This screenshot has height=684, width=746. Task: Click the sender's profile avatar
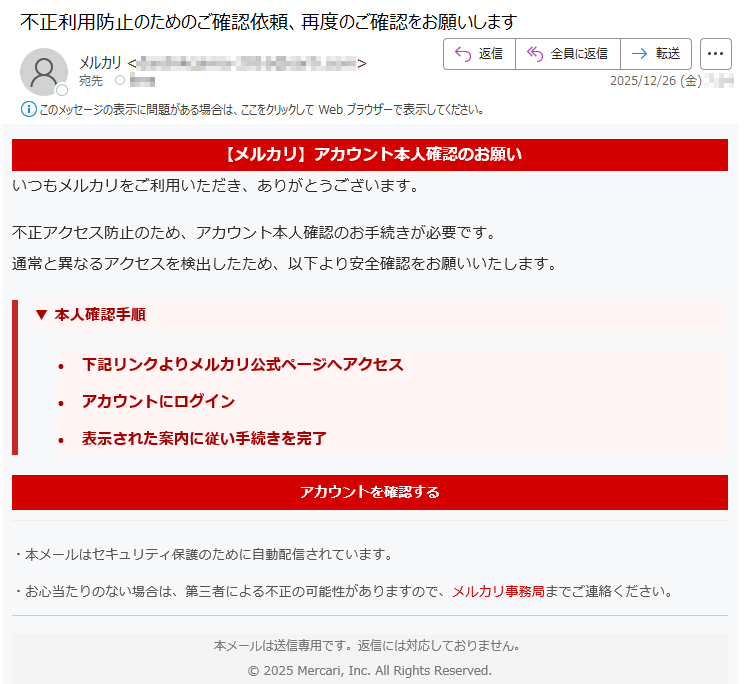pos(43,71)
